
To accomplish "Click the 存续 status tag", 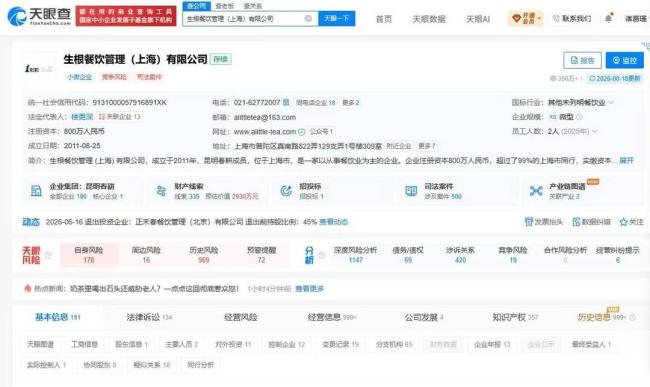I will click(221, 59).
